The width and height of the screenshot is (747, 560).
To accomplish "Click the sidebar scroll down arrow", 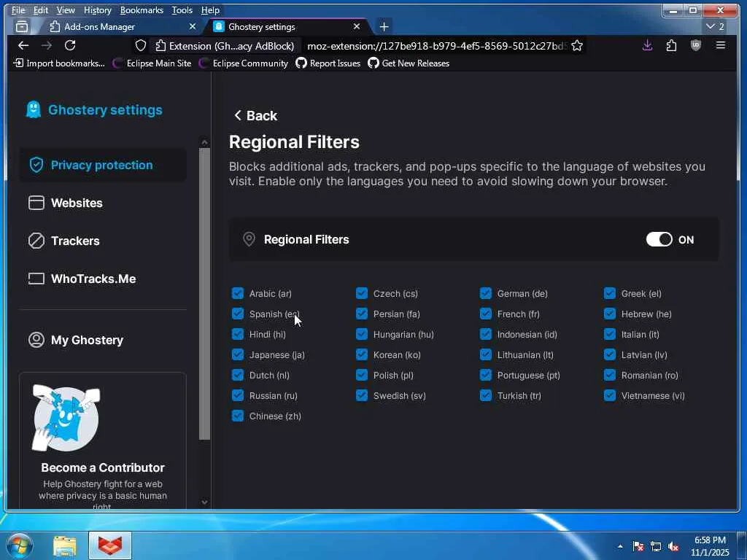I will pyautogui.click(x=204, y=502).
